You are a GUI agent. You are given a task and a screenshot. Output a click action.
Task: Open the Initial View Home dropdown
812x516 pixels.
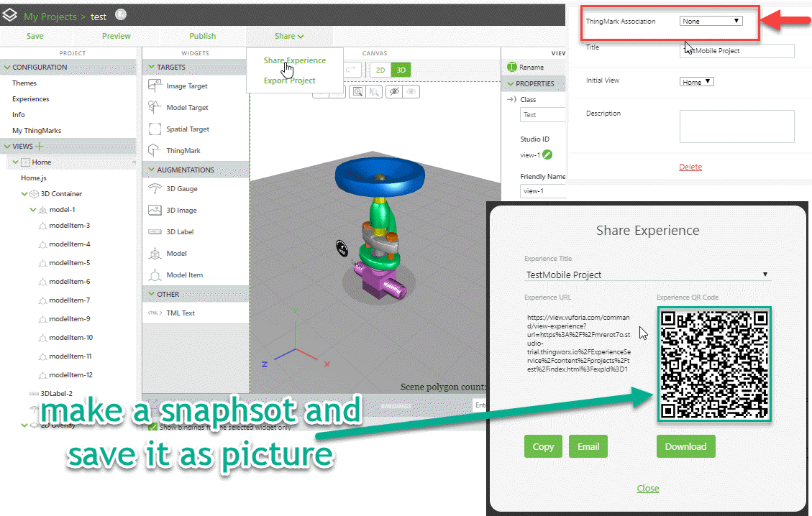pyautogui.click(x=696, y=82)
